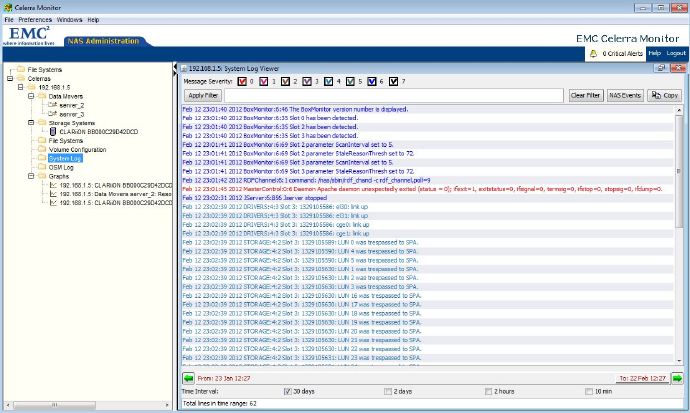The width and height of the screenshot is (690, 413).
Task: Click the green next time range arrow
Action: (x=677, y=378)
